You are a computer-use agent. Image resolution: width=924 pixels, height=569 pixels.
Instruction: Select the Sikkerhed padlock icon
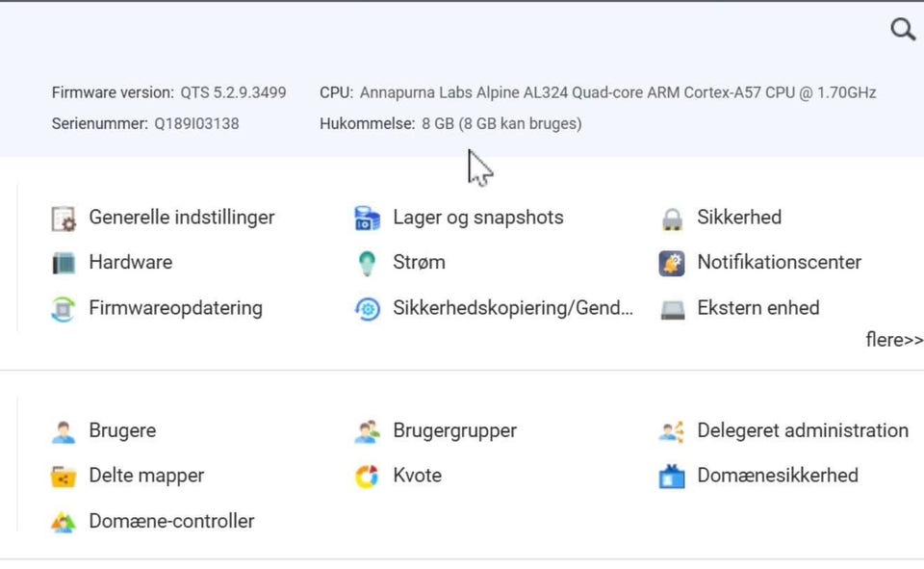[672, 219]
